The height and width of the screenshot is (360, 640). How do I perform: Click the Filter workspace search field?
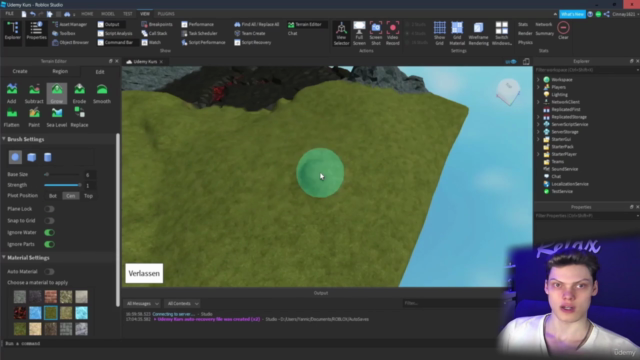pos(587,70)
